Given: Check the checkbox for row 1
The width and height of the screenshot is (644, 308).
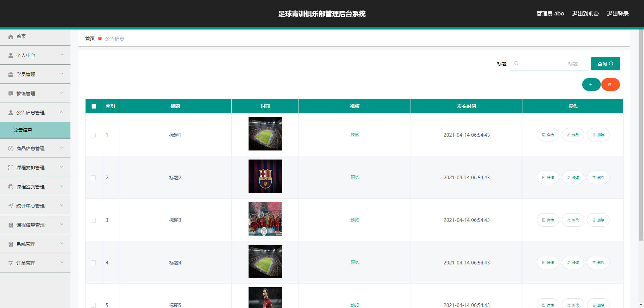Looking at the screenshot, I should 93,135.
